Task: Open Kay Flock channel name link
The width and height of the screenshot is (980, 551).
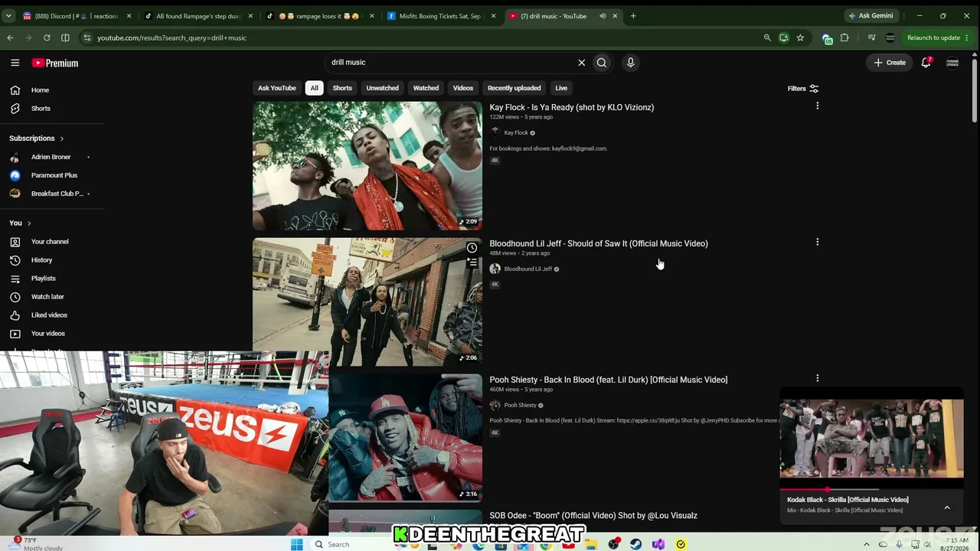Action: pos(516,133)
